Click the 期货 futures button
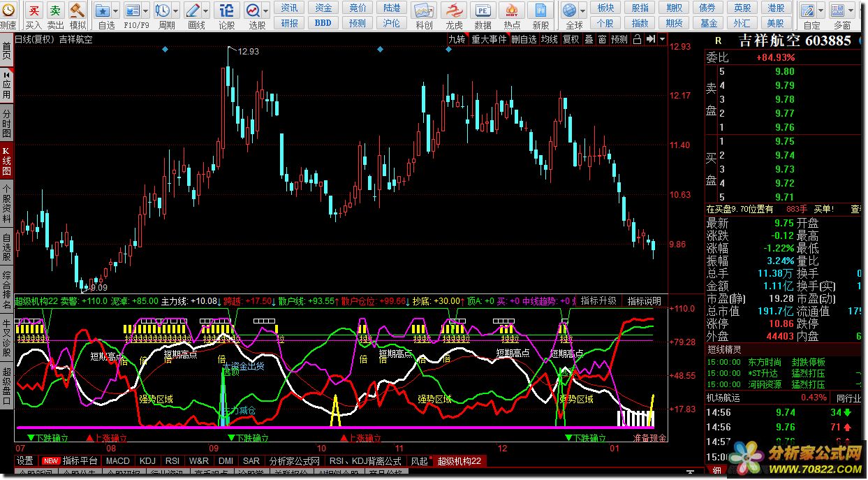 675,23
